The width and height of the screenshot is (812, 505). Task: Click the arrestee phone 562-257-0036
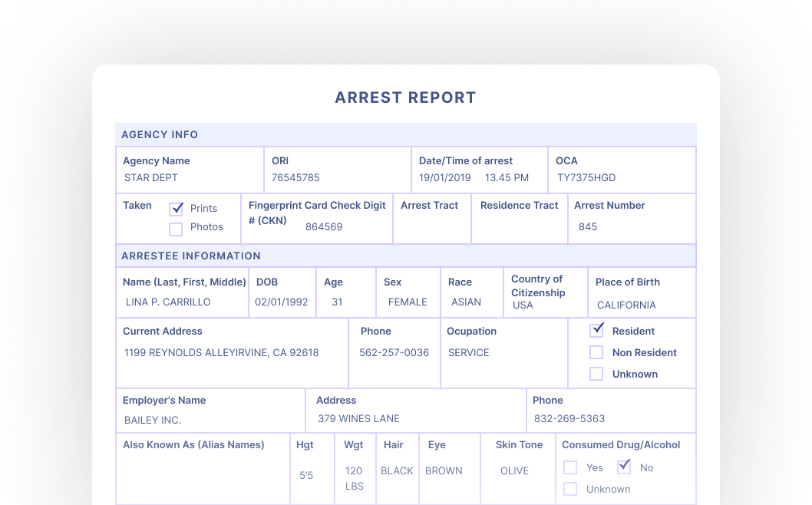pos(394,353)
